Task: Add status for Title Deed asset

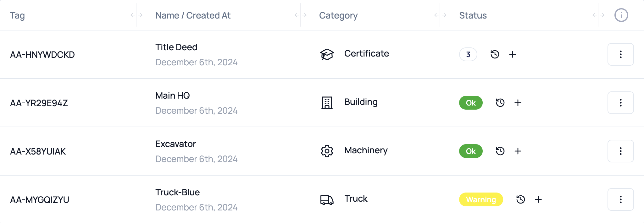Action: pyautogui.click(x=513, y=54)
